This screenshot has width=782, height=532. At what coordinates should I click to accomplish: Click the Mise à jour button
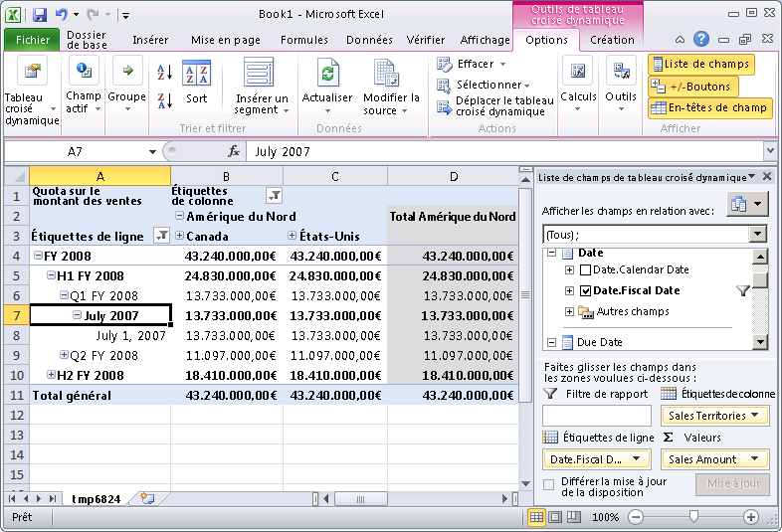(x=732, y=483)
